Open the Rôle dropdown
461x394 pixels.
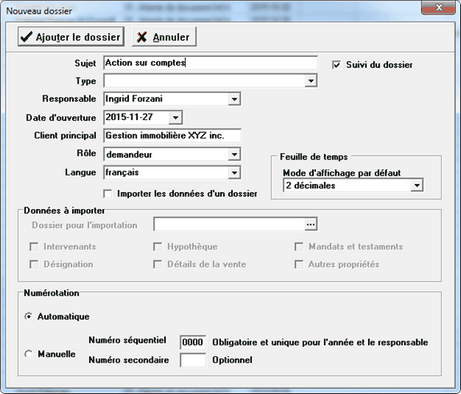[234, 154]
